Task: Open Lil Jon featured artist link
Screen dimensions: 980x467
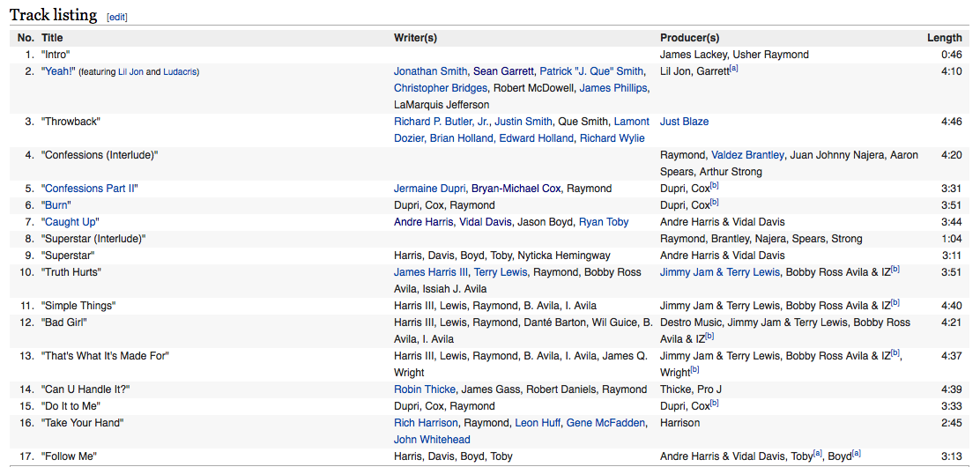Action: [x=130, y=72]
